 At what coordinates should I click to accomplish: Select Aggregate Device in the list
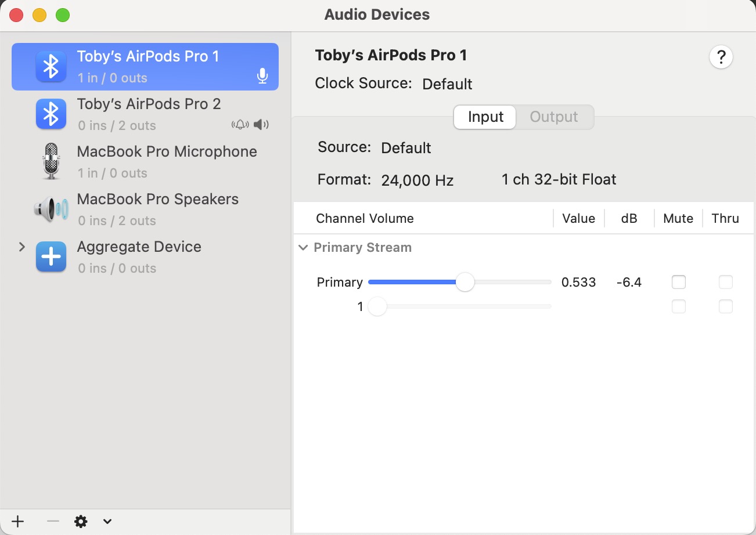pyautogui.click(x=145, y=256)
